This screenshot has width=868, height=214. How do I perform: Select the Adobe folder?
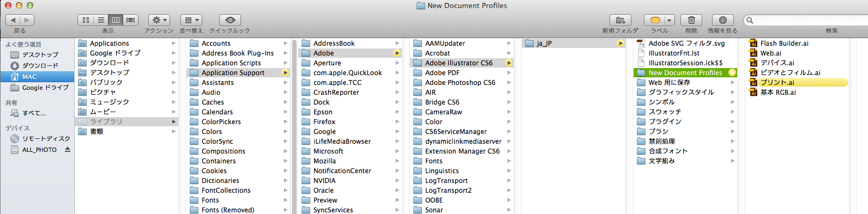point(350,53)
